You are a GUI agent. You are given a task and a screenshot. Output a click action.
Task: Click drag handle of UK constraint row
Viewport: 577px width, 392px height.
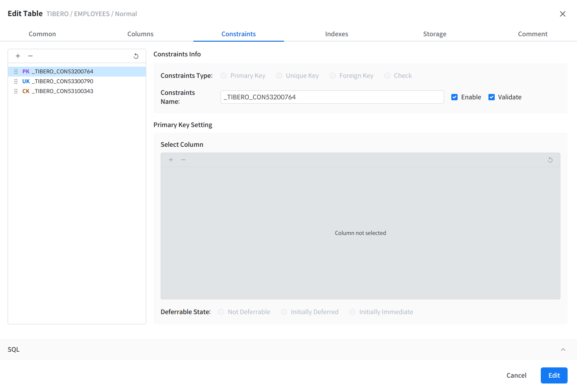[x=16, y=81]
